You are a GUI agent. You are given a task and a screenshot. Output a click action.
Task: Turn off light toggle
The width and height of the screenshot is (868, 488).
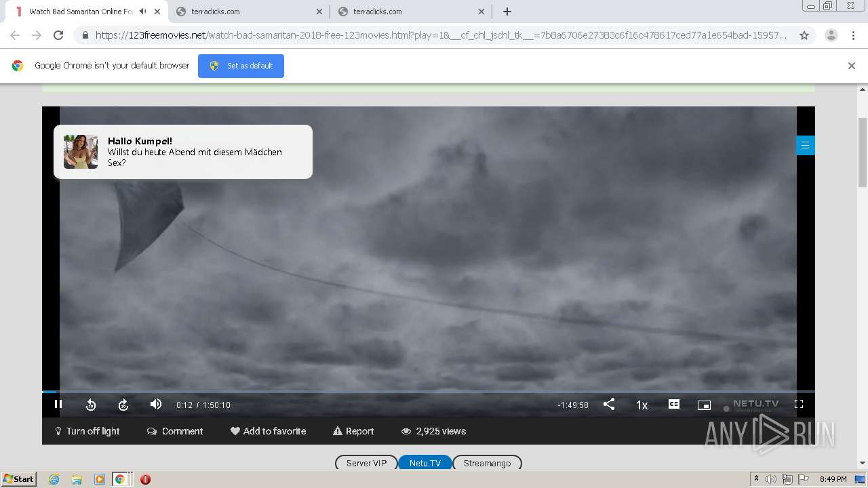[87, 431]
